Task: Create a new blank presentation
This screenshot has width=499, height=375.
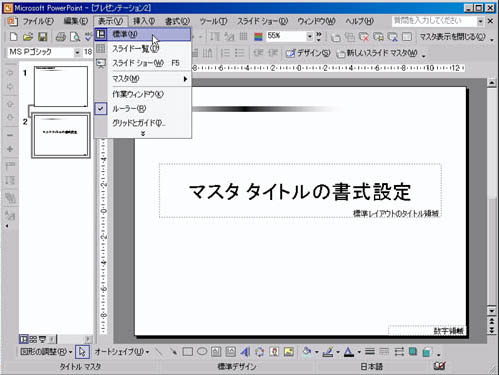Action: (13, 37)
